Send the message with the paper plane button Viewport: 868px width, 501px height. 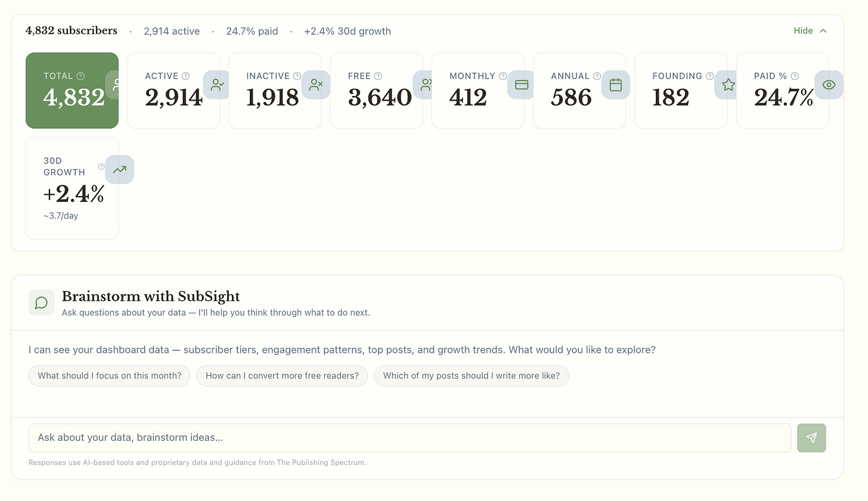[811, 438]
